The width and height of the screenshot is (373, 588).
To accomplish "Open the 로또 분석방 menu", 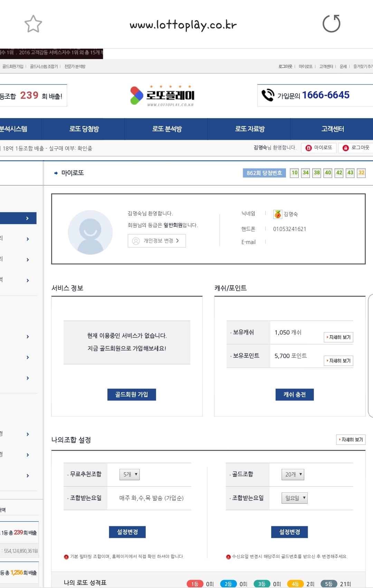I will point(167,129).
